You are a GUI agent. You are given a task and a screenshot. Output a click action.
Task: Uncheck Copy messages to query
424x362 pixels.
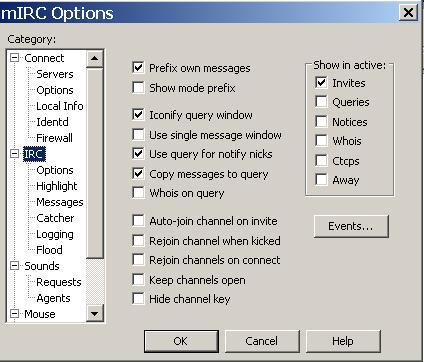(x=138, y=174)
